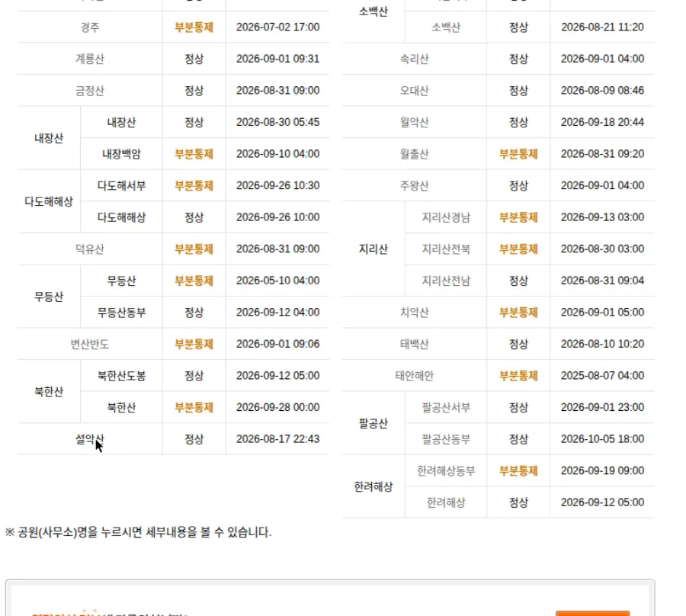Open the 변산반도 park details
The image size is (686, 616).
[x=90, y=345]
